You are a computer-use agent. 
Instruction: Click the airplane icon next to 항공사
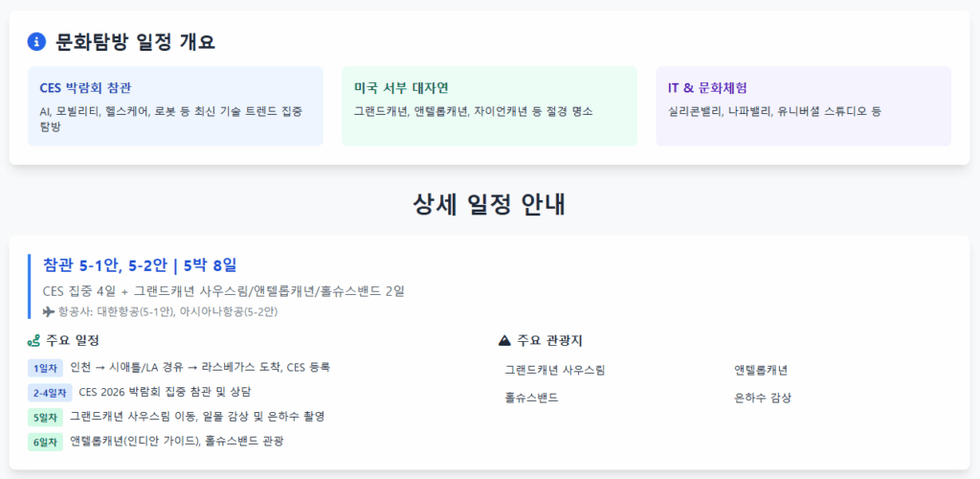(x=49, y=311)
